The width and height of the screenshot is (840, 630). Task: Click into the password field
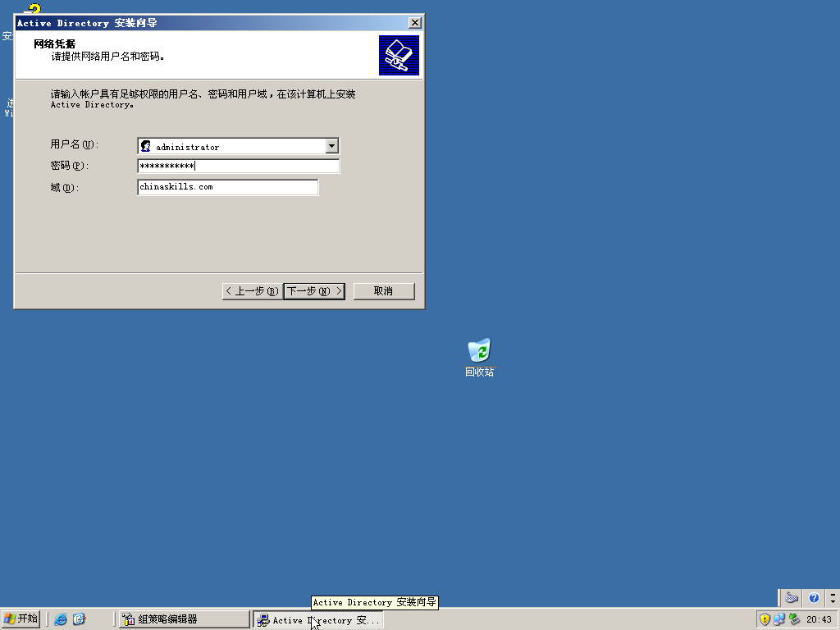pyautogui.click(x=239, y=166)
